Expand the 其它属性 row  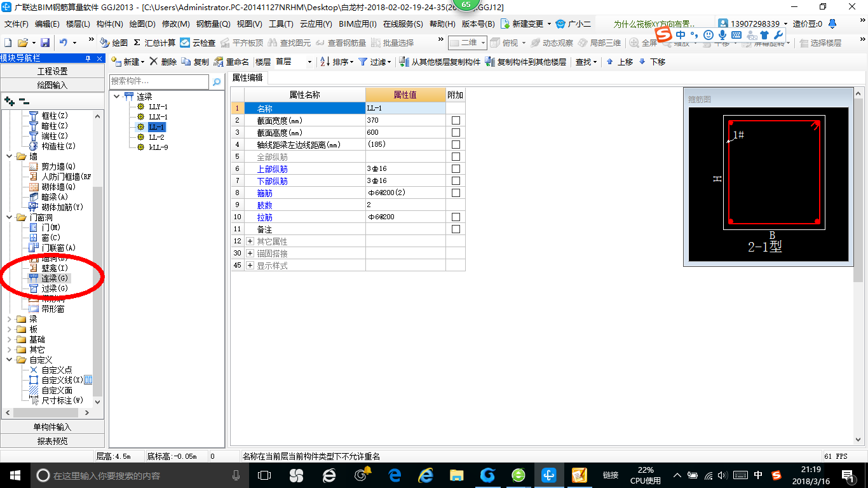pos(250,241)
